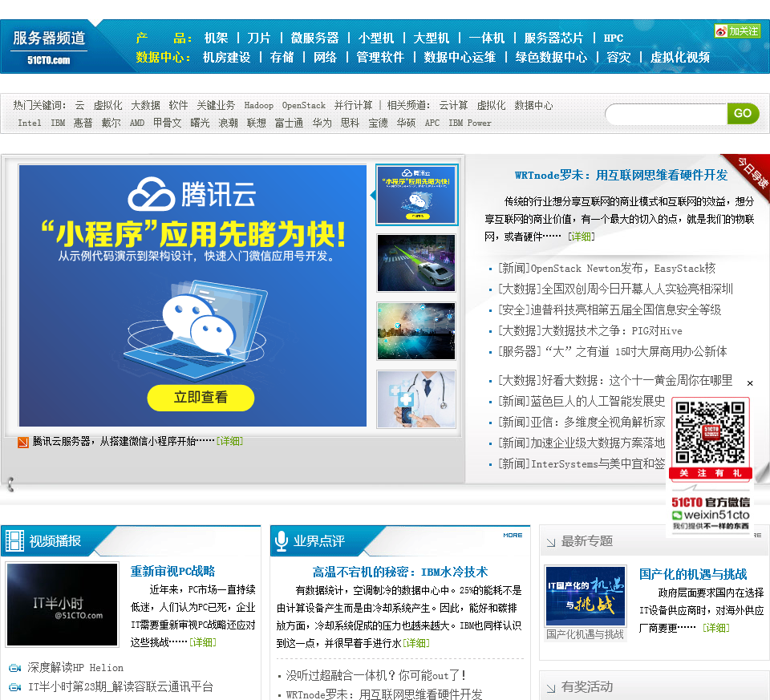Go to 绿色数据中心 section
Screen dimensions: 770x700
click(551, 58)
